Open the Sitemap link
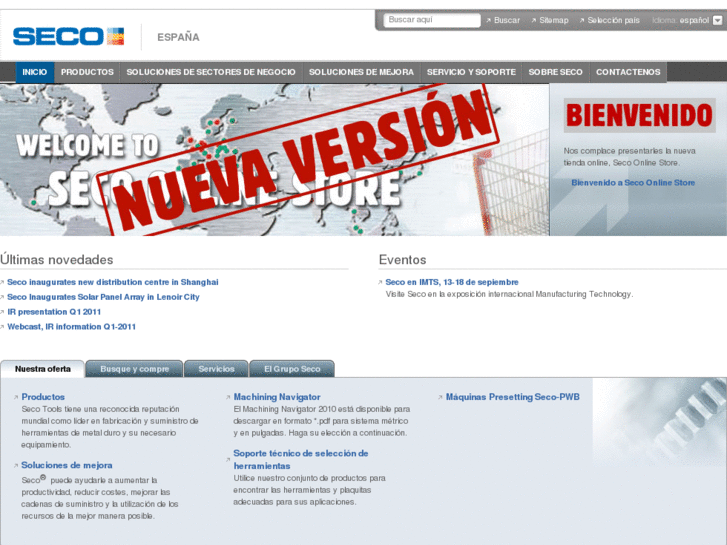The height and width of the screenshot is (545, 727). (x=554, y=20)
